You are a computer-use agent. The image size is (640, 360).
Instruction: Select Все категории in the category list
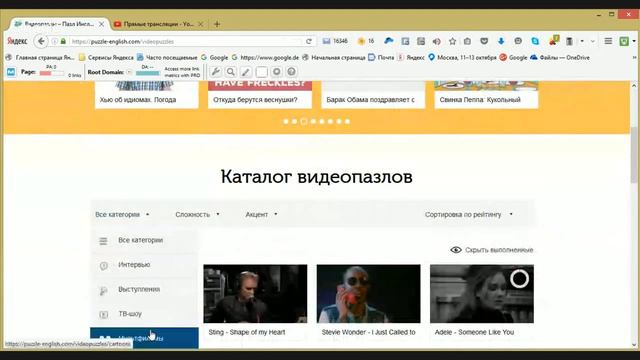[x=144, y=240]
